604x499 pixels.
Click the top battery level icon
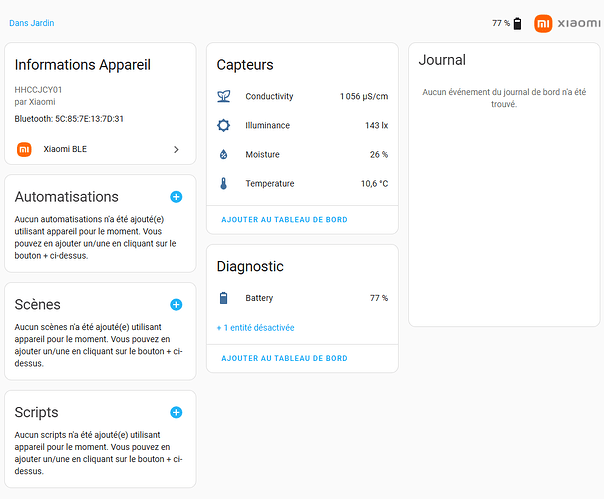pyautogui.click(x=517, y=23)
